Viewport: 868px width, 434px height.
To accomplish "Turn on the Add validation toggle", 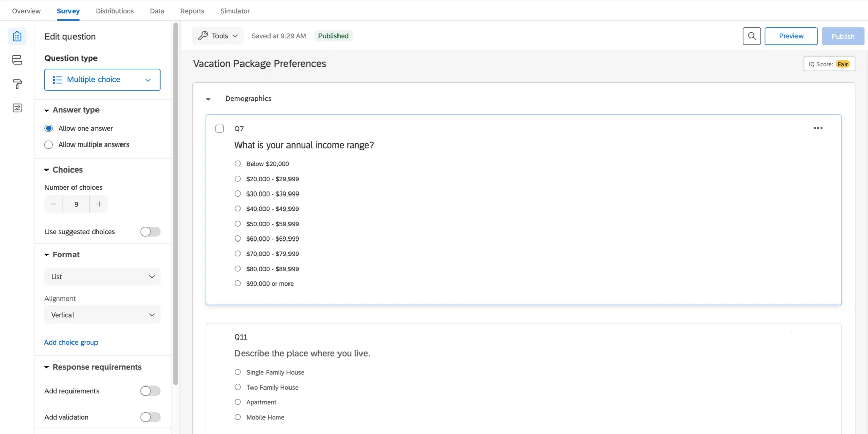I will click(x=151, y=417).
